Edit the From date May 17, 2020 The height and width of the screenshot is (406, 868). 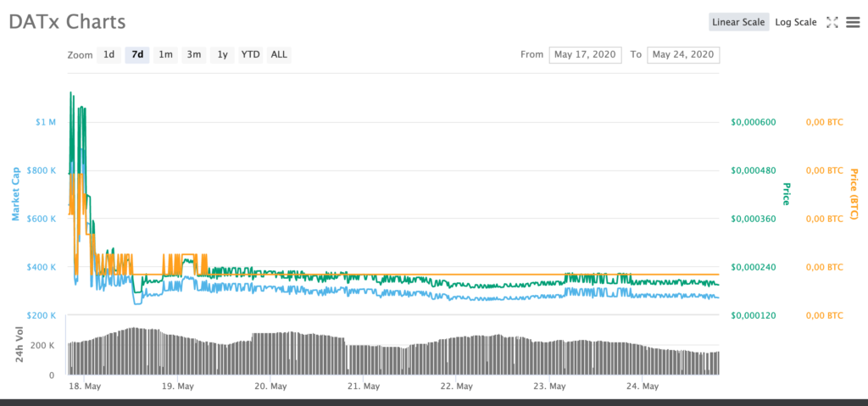coord(585,55)
